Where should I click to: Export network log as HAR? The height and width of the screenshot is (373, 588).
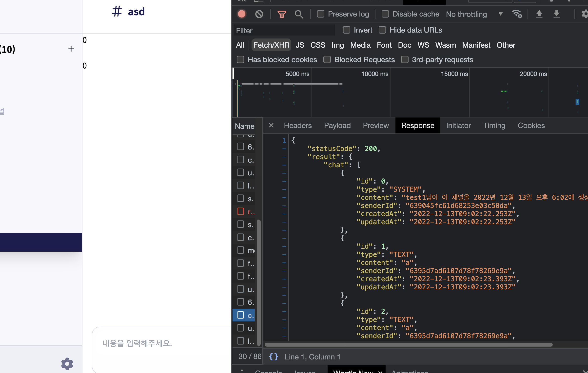(x=557, y=14)
